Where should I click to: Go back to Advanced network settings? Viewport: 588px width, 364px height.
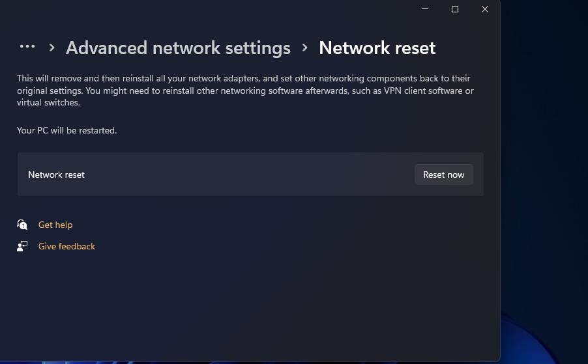[x=178, y=48]
